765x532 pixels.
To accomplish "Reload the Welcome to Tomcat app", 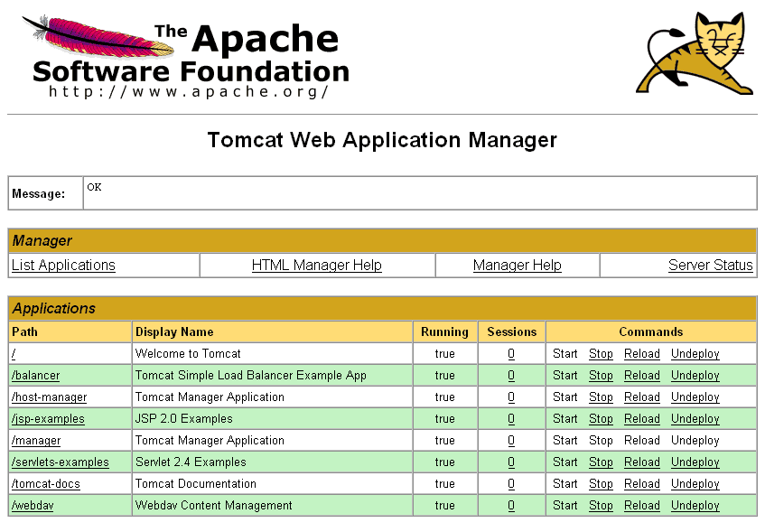I will click(642, 354).
